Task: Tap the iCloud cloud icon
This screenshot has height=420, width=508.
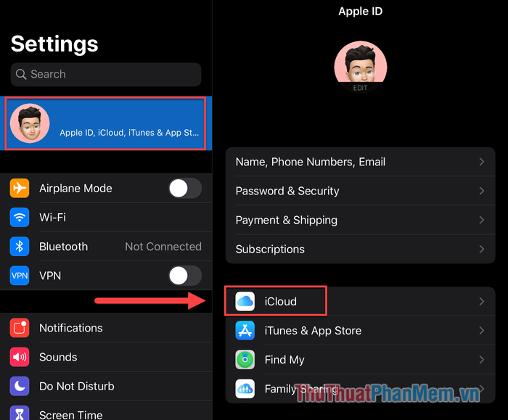Action: click(245, 301)
